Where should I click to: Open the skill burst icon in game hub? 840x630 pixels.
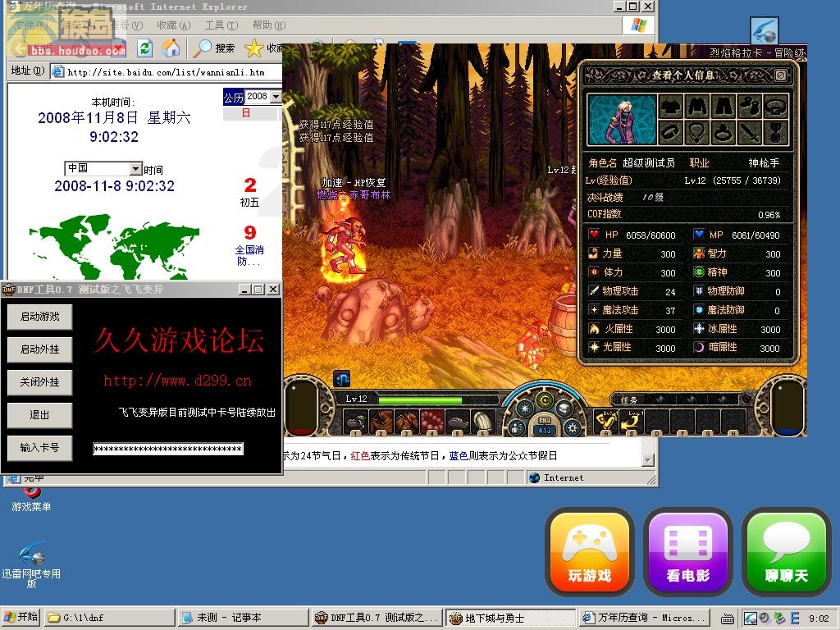coord(524,409)
